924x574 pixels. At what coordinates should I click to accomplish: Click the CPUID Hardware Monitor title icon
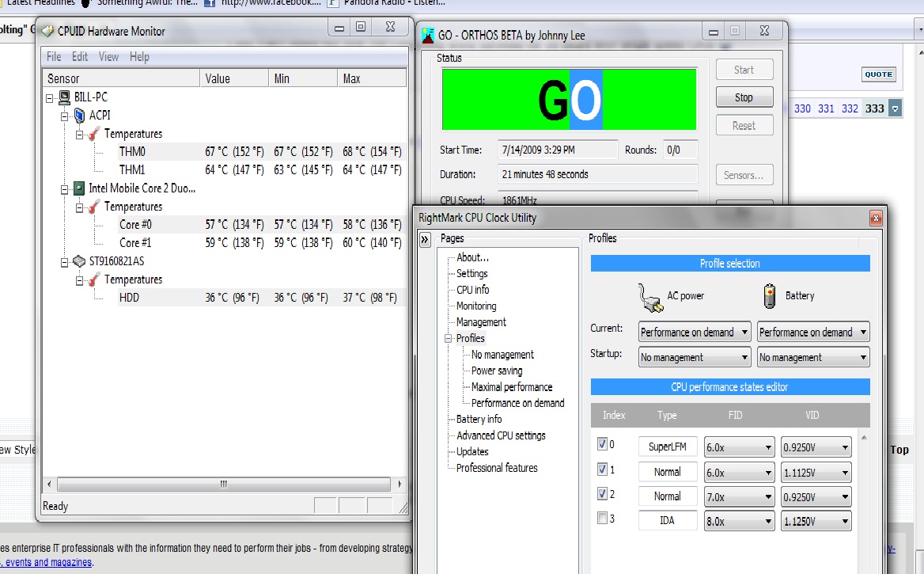coord(47,31)
